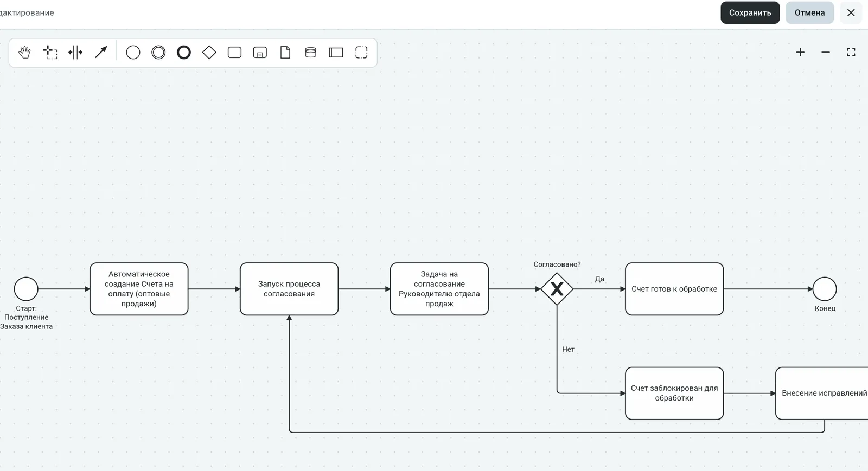This screenshot has width=868, height=471.
Task: Add a data store from the palette
Action: click(311, 53)
